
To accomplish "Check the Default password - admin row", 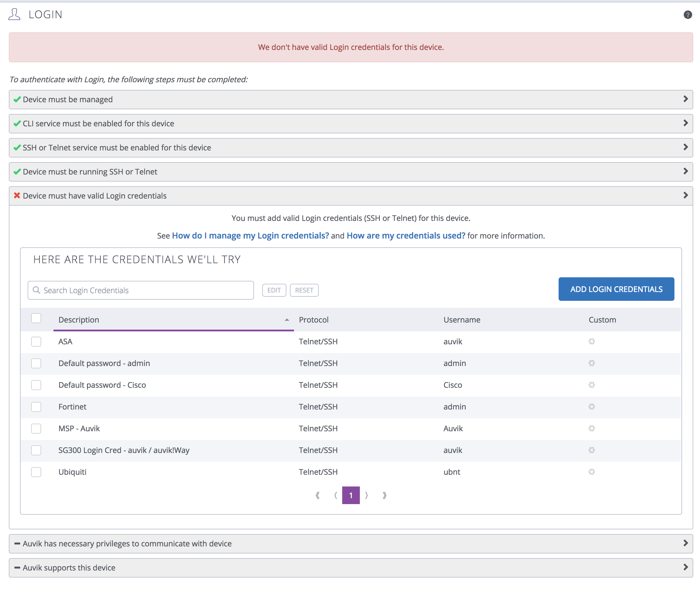I will click(36, 363).
